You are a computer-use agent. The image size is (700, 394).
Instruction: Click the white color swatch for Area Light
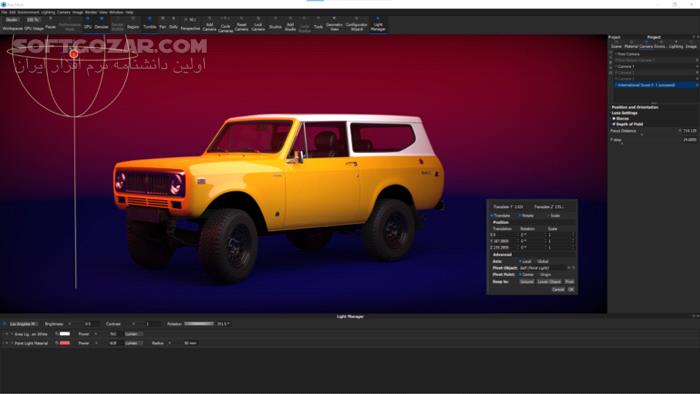click(x=65, y=334)
